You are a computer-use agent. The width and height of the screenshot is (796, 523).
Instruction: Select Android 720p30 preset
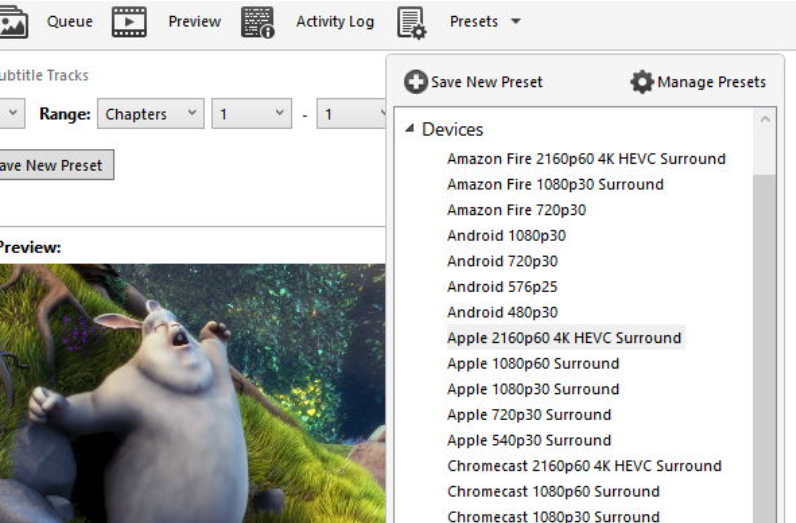[502, 261]
